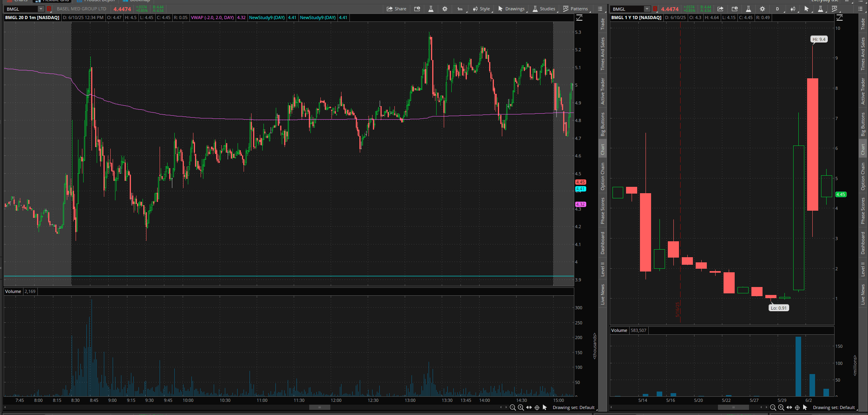This screenshot has height=415, width=868.
Task: Open Times And Sales tab in middle sidebar
Action: pyautogui.click(x=603, y=54)
